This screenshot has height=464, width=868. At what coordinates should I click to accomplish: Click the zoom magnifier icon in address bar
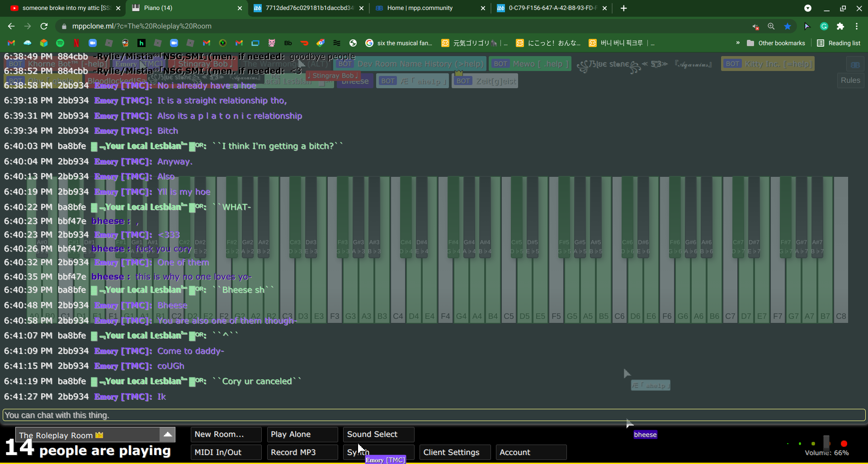771,26
